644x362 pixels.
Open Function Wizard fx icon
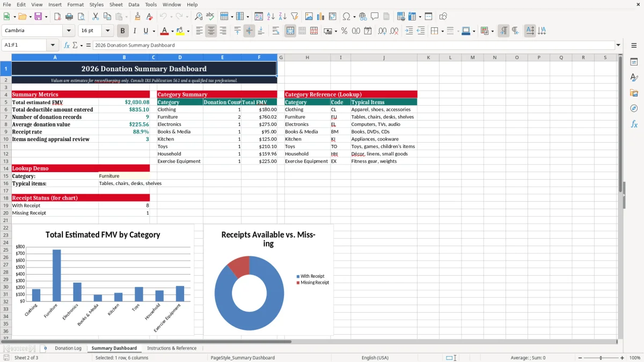67,45
